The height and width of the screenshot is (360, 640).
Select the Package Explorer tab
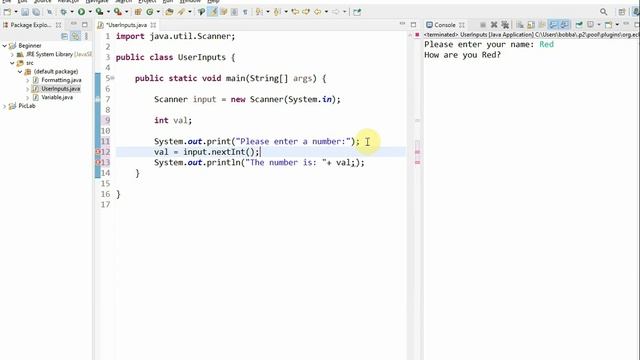point(31,25)
